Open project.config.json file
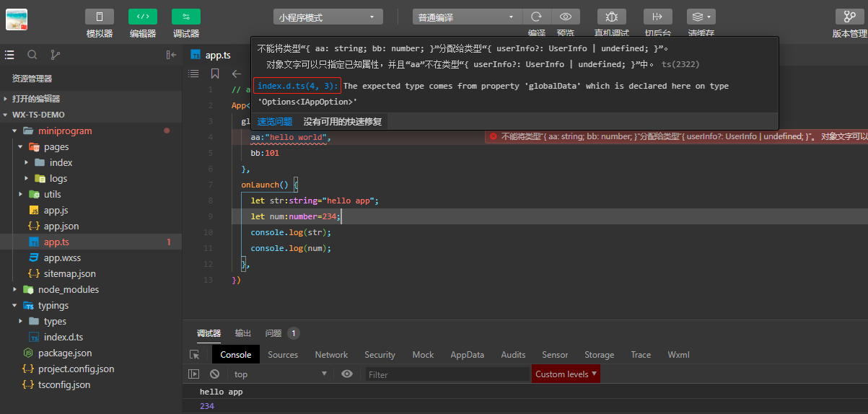Image resolution: width=868 pixels, height=414 pixels. pyautogui.click(x=91, y=369)
